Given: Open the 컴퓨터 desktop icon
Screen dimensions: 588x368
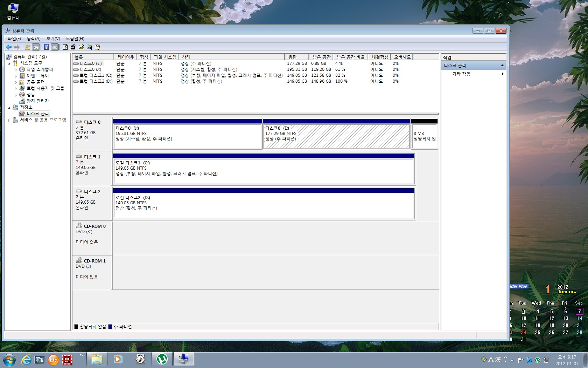Looking at the screenshot, I should (13, 11).
